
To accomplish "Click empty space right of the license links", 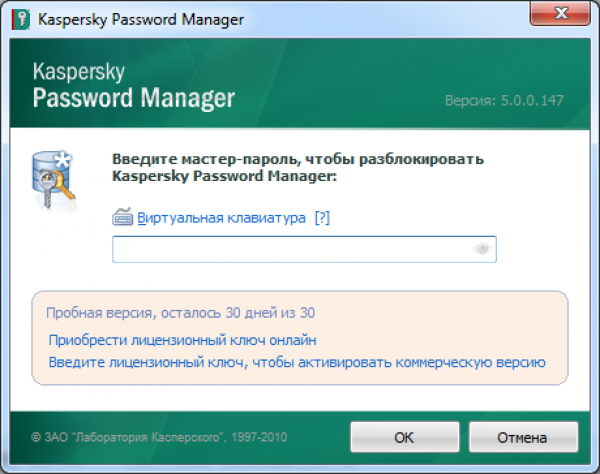I will pos(555,340).
